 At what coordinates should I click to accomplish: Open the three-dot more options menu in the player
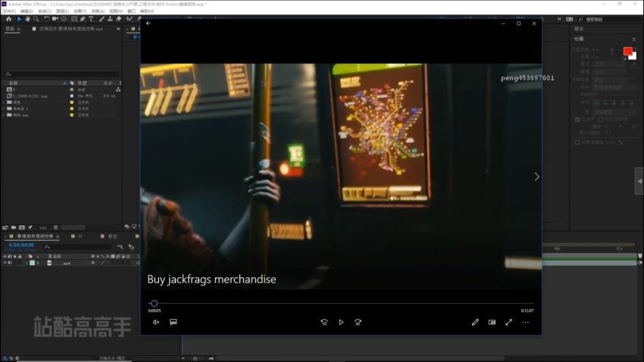tap(525, 322)
